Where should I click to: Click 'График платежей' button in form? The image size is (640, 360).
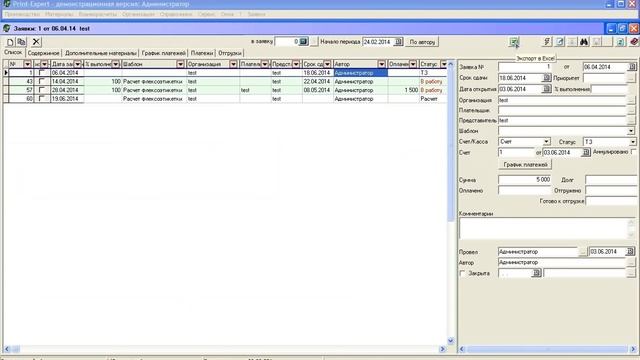point(525,164)
